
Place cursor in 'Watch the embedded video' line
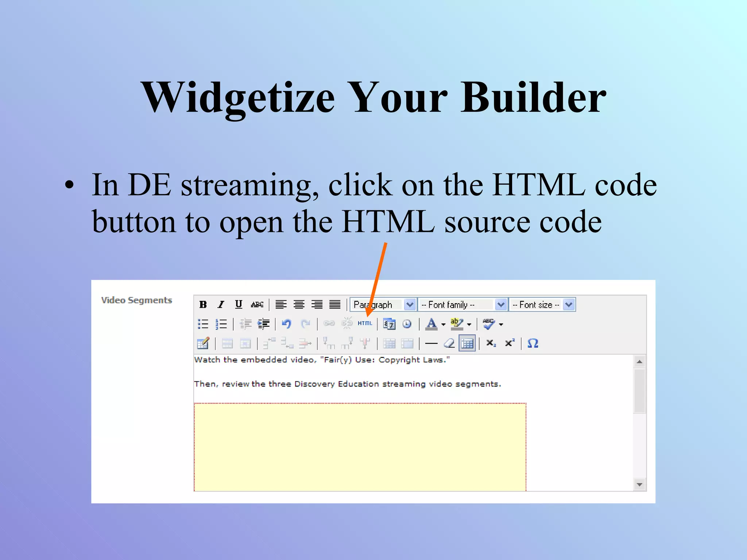pyautogui.click(x=322, y=360)
